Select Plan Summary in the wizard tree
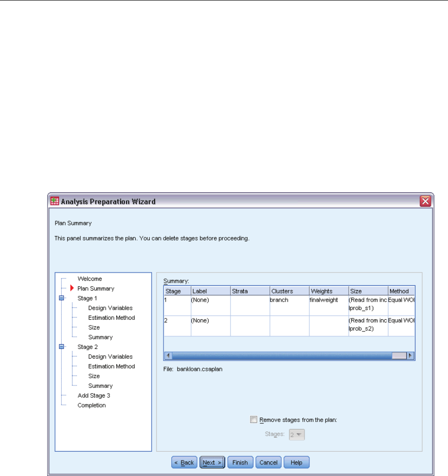Viewport: 448px width, 476px height. click(x=96, y=289)
